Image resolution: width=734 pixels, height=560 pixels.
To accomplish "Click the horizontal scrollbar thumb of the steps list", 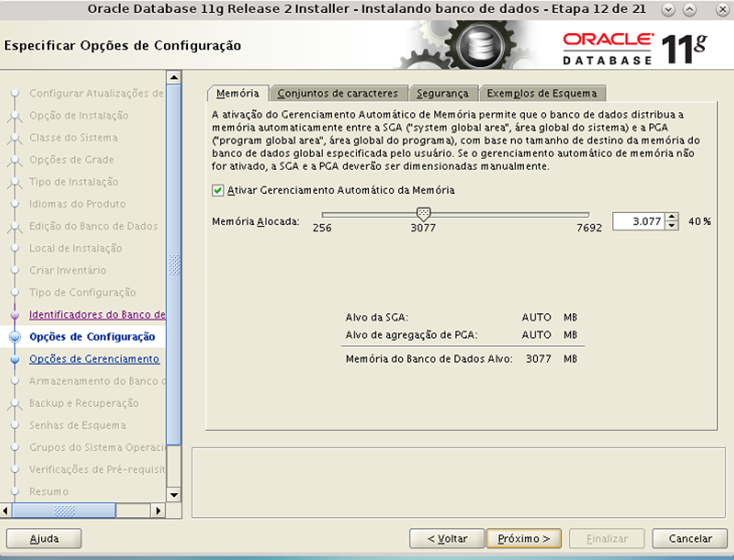I will pos(64,511).
